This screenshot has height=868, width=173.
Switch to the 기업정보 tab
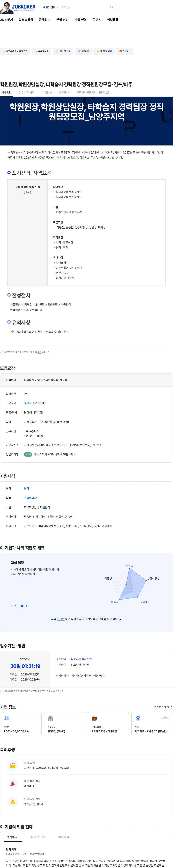click(x=47, y=93)
